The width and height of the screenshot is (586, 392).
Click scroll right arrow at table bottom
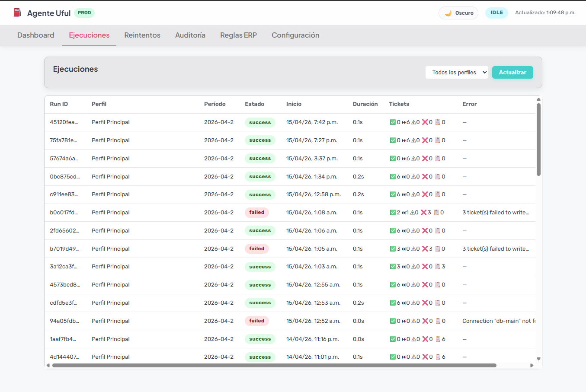[x=532, y=366]
